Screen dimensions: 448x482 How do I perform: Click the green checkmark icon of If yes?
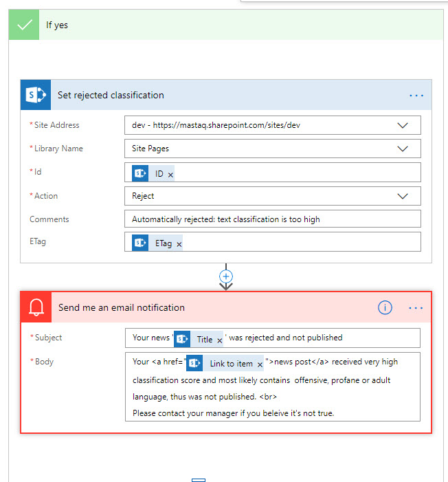(x=25, y=25)
